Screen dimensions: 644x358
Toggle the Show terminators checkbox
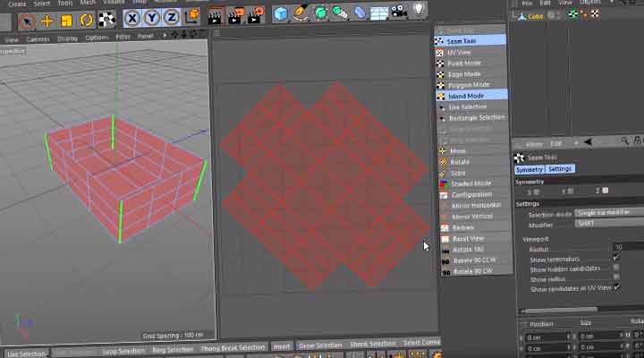(x=615, y=258)
